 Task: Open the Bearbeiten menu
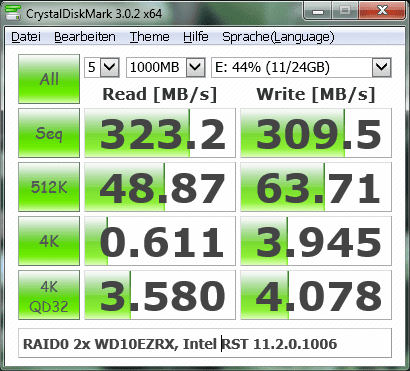pos(85,37)
